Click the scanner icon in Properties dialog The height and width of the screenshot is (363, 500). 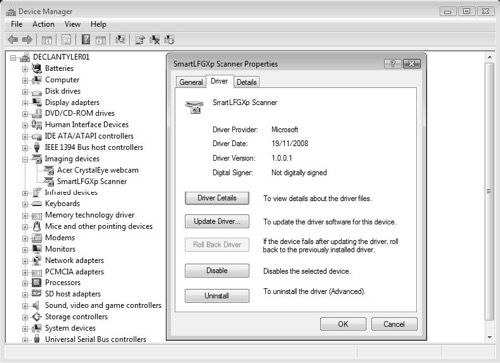tap(194, 107)
